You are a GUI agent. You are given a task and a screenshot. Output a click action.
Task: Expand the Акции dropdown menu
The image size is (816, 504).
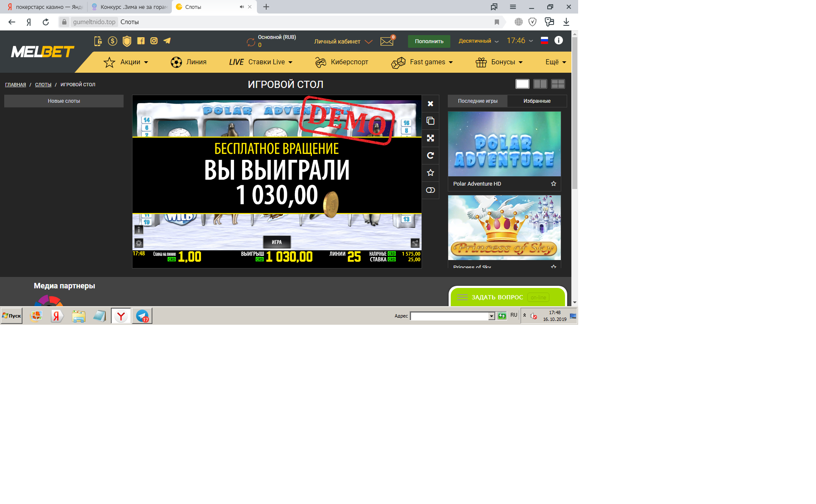point(126,62)
